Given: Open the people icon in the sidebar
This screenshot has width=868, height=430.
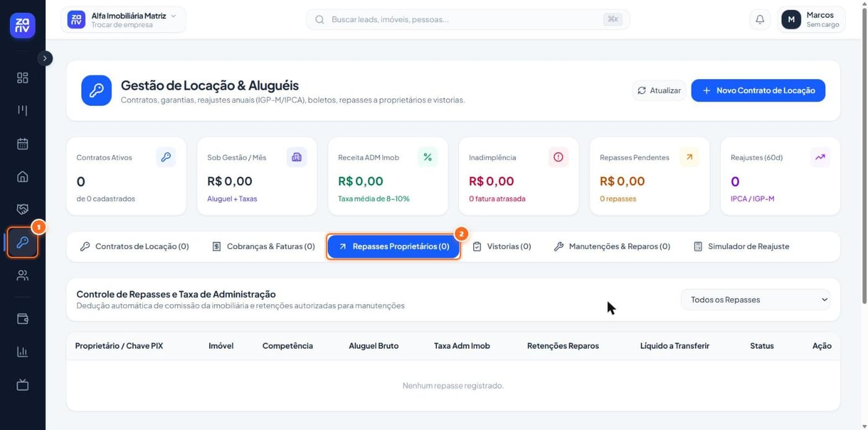Looking at the screenshot, I should [x=22, y=275].
